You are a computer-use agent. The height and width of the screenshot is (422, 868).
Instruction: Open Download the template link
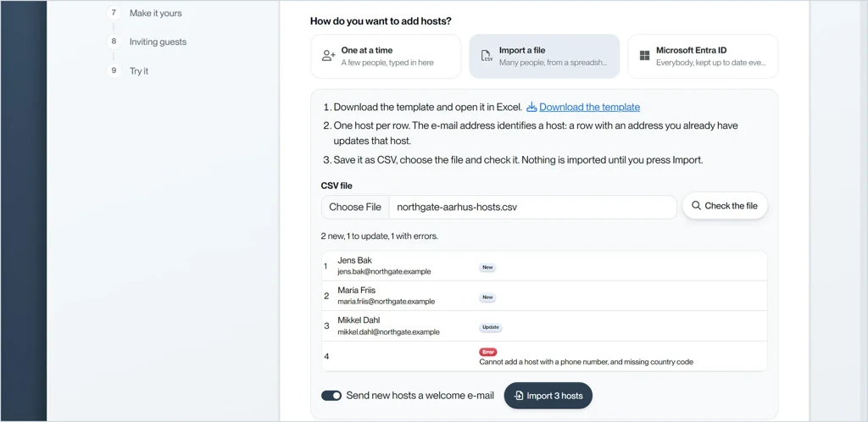[590, 107]
